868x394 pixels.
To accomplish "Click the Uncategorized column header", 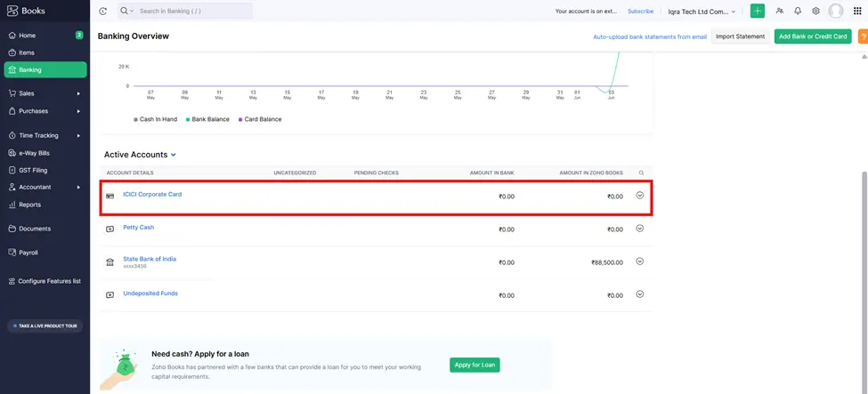I will click(295, 173).
